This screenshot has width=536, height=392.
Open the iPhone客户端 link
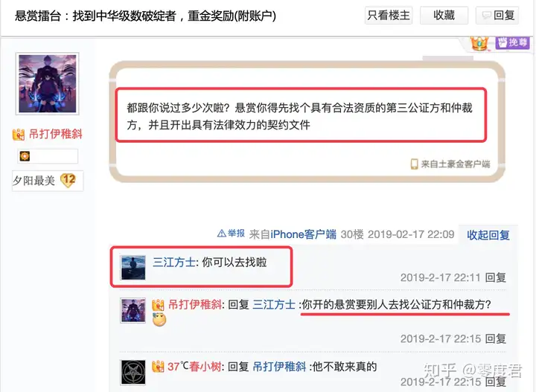(x=303, y=234)
